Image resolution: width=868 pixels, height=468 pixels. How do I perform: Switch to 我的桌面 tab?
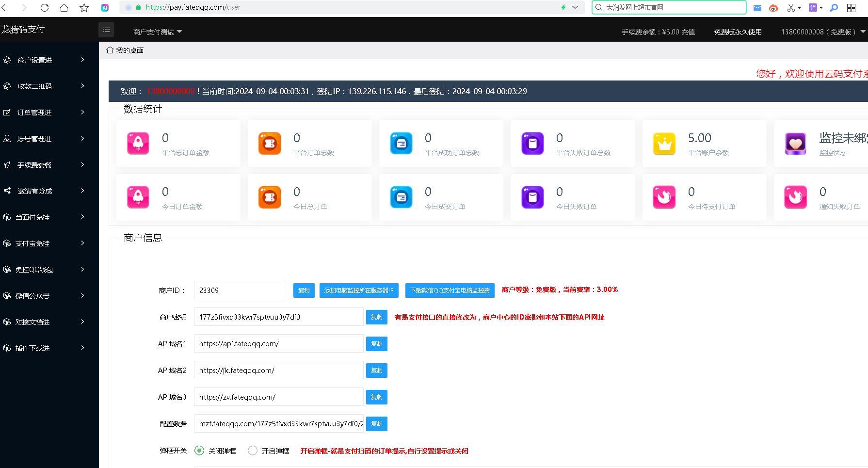coord(125,50)
